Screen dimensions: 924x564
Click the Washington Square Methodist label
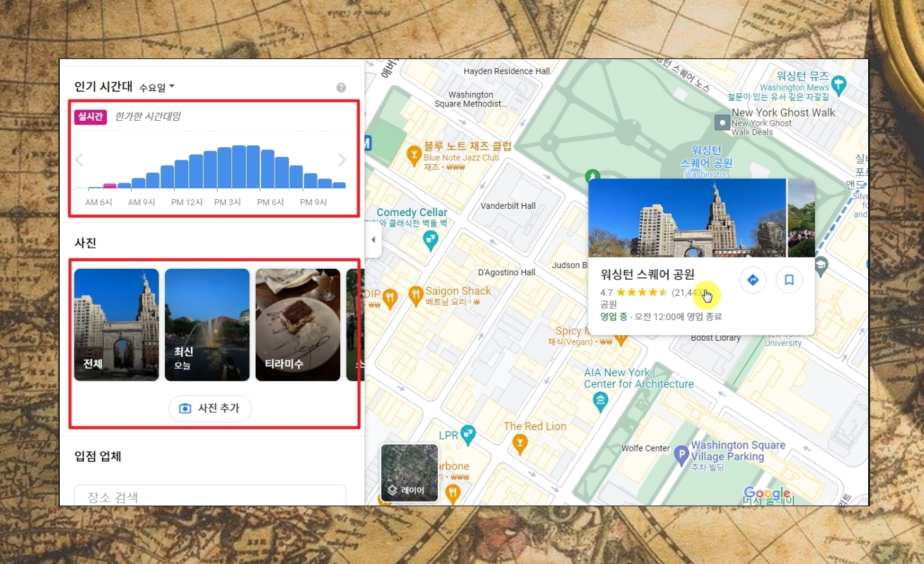point(471,99)
